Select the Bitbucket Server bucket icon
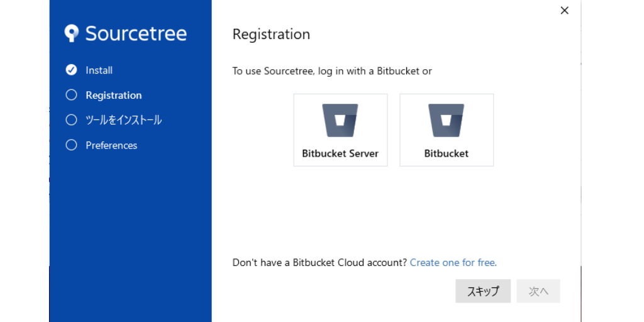Image resolution: width=644 pixels, height=322 pixels. (340, 120)
